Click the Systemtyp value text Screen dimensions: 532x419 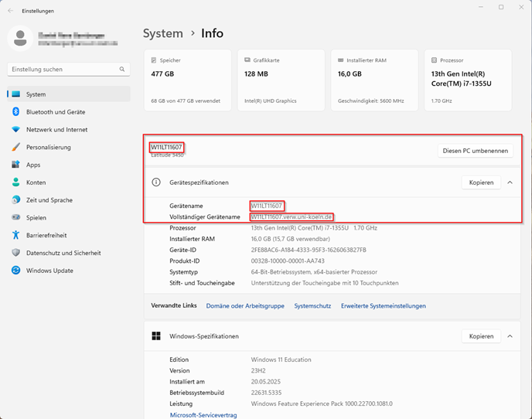(314, 272)
